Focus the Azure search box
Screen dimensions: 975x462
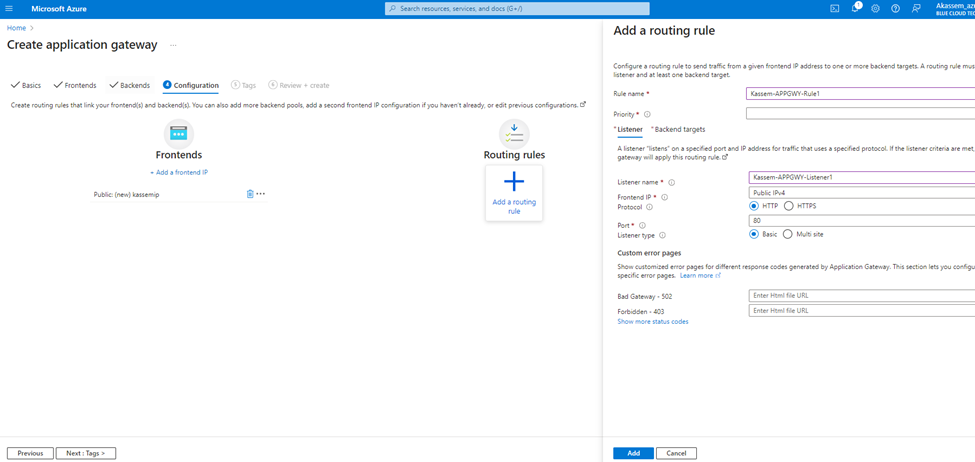[x=517, y=9]
